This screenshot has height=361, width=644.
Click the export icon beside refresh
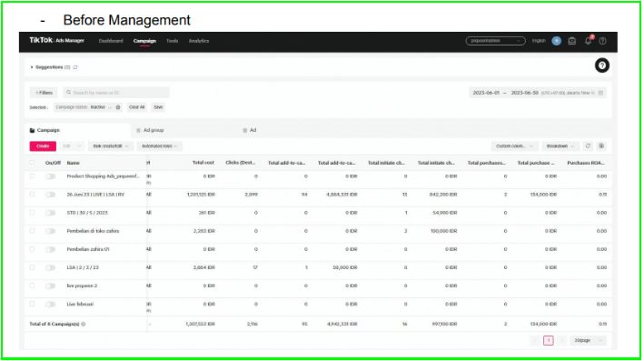pyautogui.click(x=601, y=146)
